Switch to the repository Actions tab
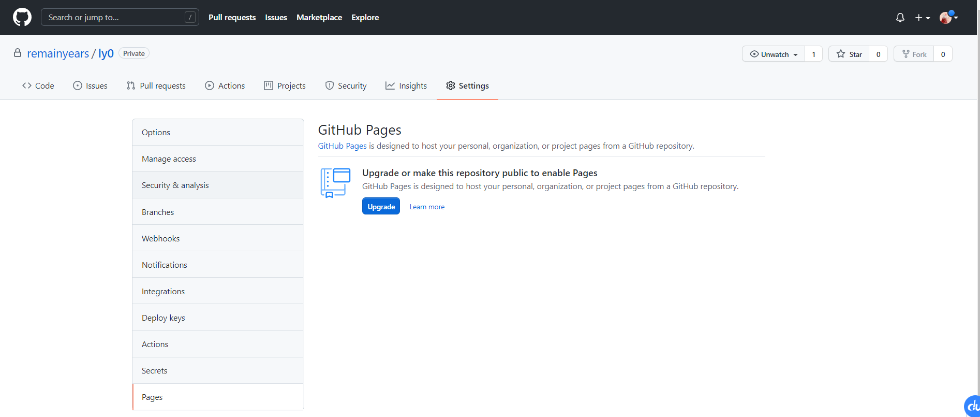The width and height of the screenshot is (980, 417). (225, 85)
